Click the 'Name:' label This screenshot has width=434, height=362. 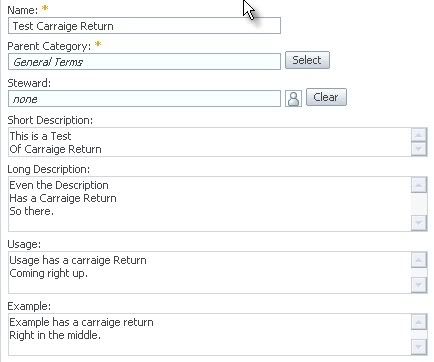coord(23,10)
